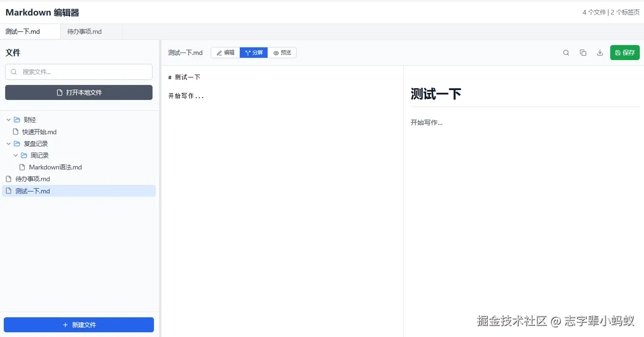
Task: Click the Markdown 编辑器 app title
Action: (42, 13)
